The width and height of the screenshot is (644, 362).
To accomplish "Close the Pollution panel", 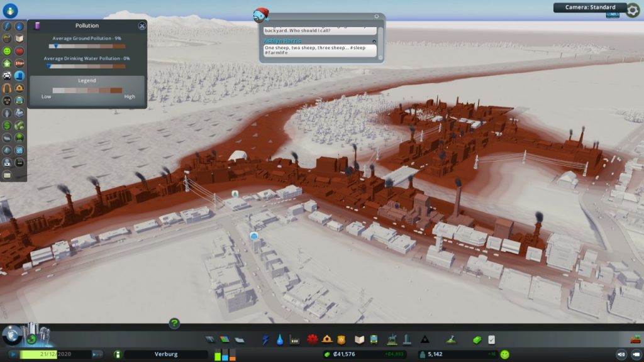I will tap(142, 26).
